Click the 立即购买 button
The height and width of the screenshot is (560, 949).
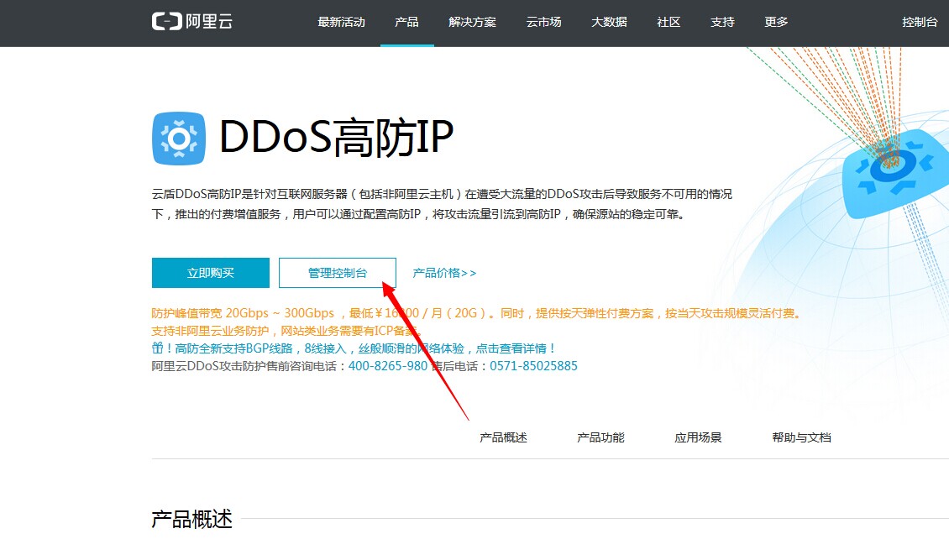(x=211, y=273)
